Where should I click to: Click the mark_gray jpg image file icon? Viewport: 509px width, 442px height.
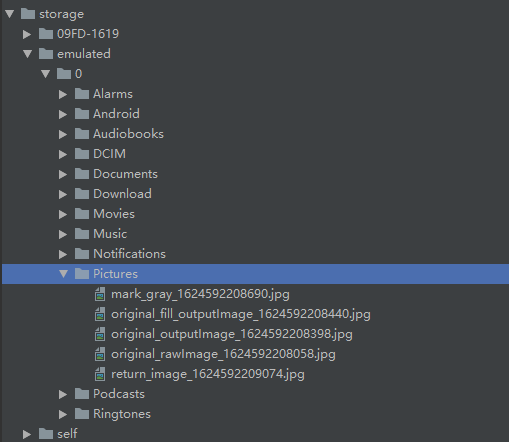tap(100, 294)
